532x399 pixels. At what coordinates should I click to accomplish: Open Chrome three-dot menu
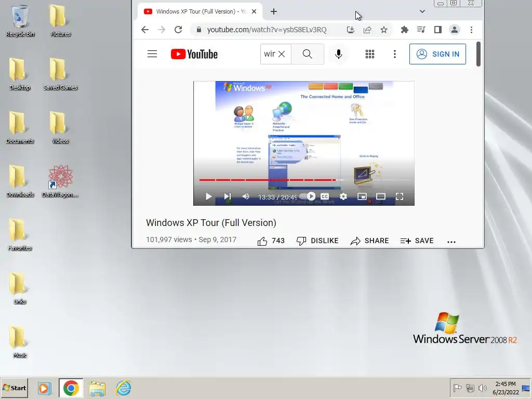471,30
